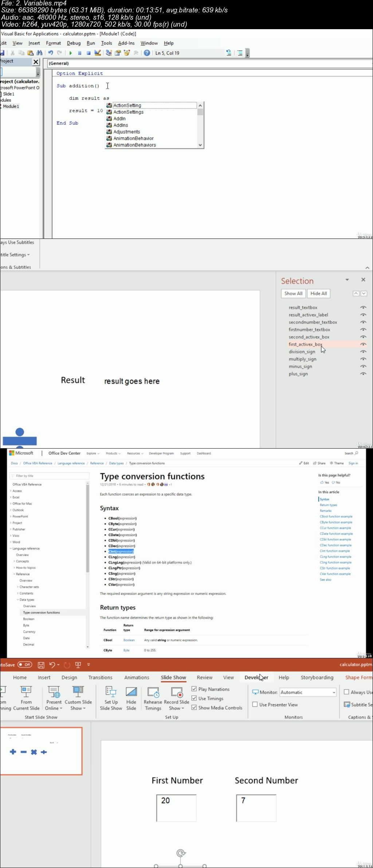The width and height of the screenshot is (373, 868).
Task: Uncheck Use Timings checkbox
Action: [x=194, y=698]
